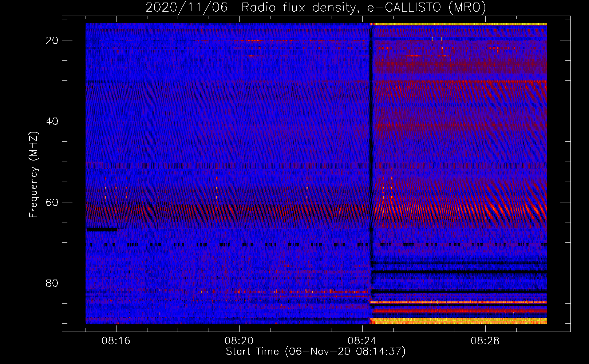This screenshot has width=589, height=364.
Task: Click the "Start Time (06-Nov-20 08:14:37)" label
Action: (x=316, y=351)
